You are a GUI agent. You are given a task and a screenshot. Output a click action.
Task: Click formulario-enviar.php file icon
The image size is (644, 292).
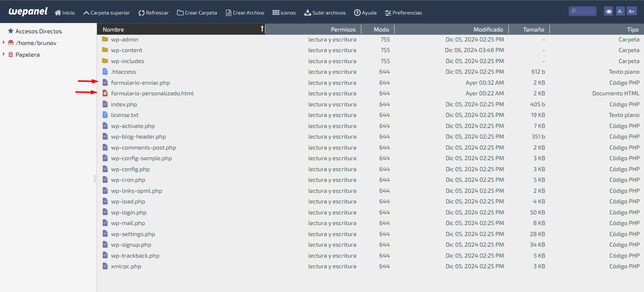[x=105, y=82]
